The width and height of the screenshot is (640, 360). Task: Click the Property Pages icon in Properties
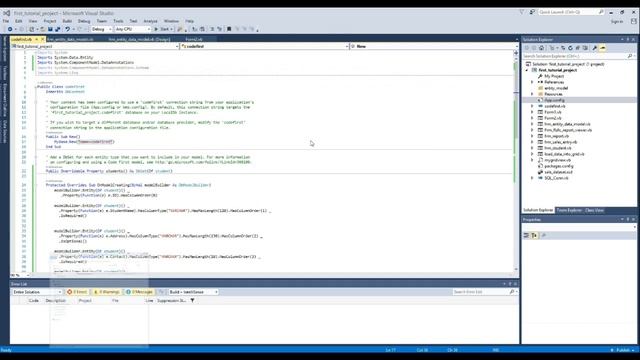coord(543,236)
